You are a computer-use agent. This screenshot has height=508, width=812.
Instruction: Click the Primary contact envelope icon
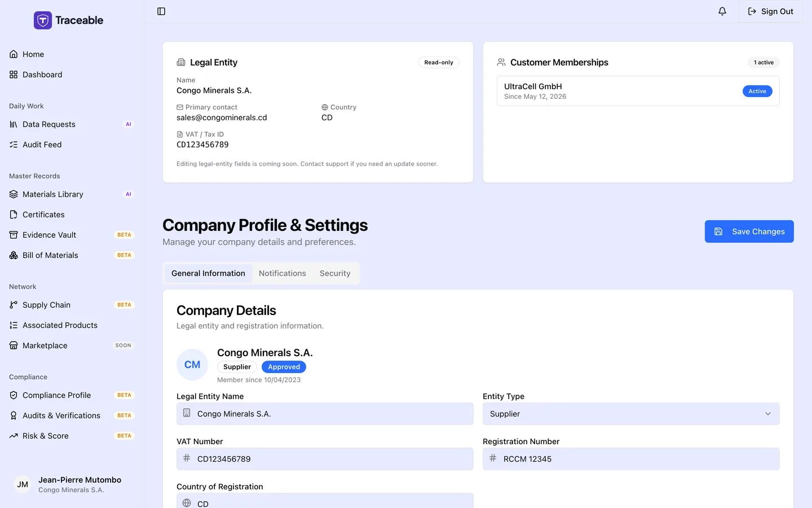click(180, 107)
